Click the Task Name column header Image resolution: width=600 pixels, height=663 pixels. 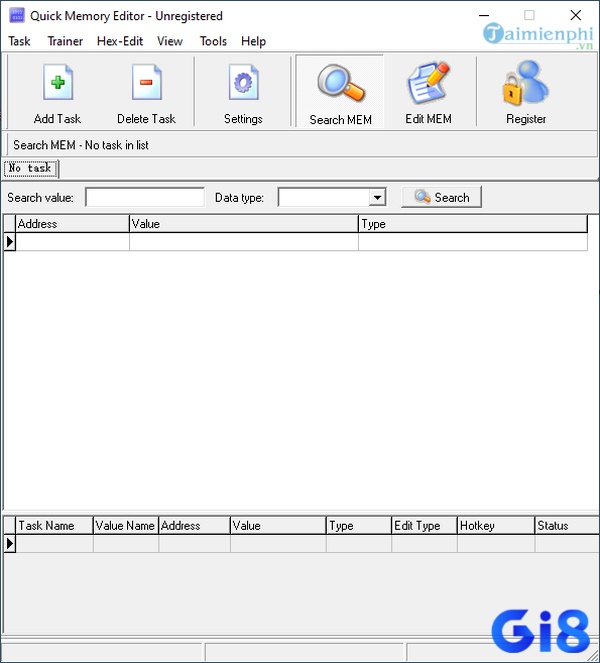pyautogui.click(x=55, y=526)
